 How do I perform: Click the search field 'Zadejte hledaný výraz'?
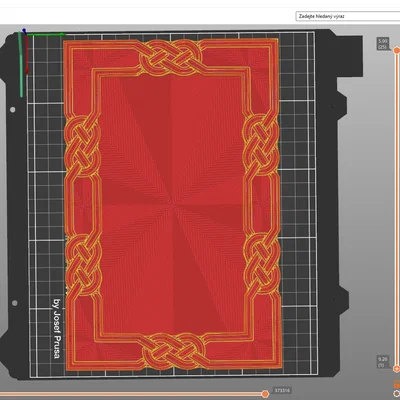[348, 16]
